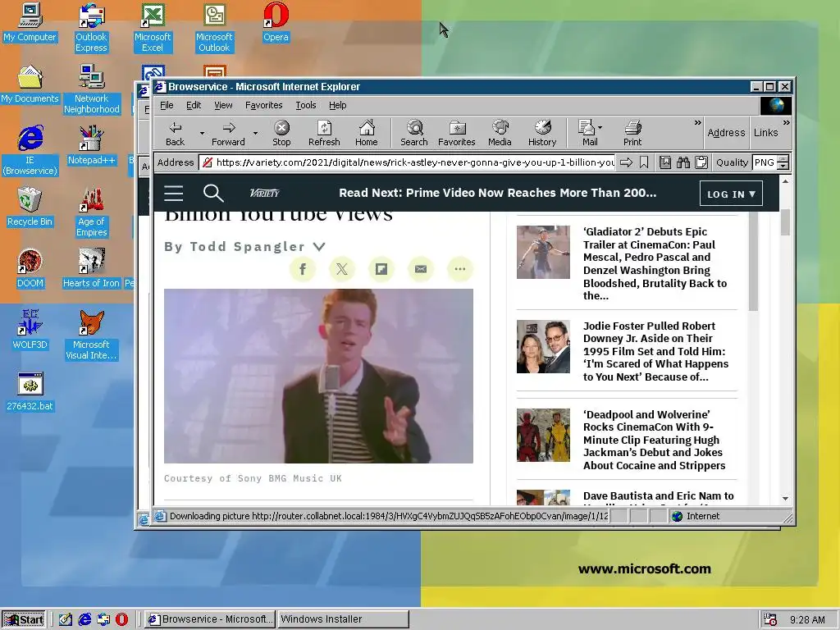Open the File menu

pyautogui.click(x=167, y=105)
